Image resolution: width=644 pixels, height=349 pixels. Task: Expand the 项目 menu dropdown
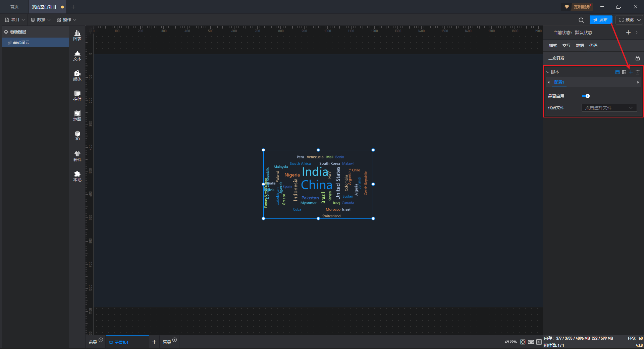[x=15, y=20]
